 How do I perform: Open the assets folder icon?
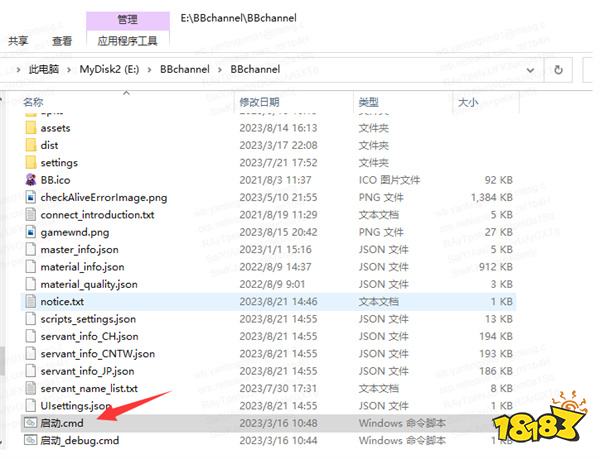click(x=30, y=128)
